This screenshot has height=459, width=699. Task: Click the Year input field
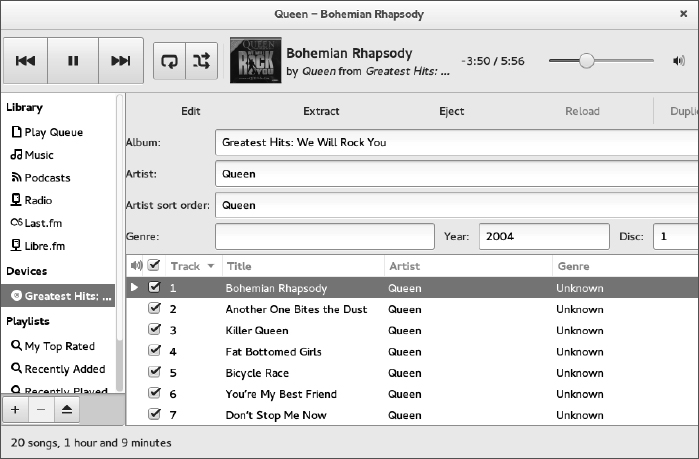[543, 237]
